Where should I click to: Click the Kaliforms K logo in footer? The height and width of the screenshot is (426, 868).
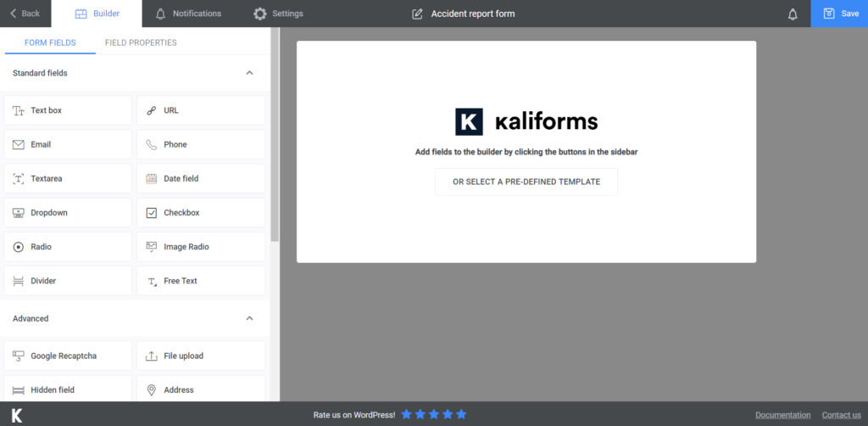pos(17,415)
